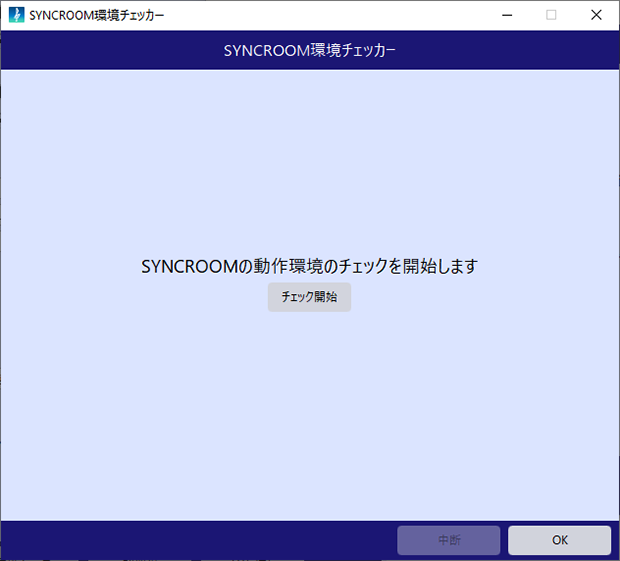This screenshot has width=620, height=561.
Task: Select the square maximize icon in title bar
Action: pyautogui.click(x=551, y=15)
